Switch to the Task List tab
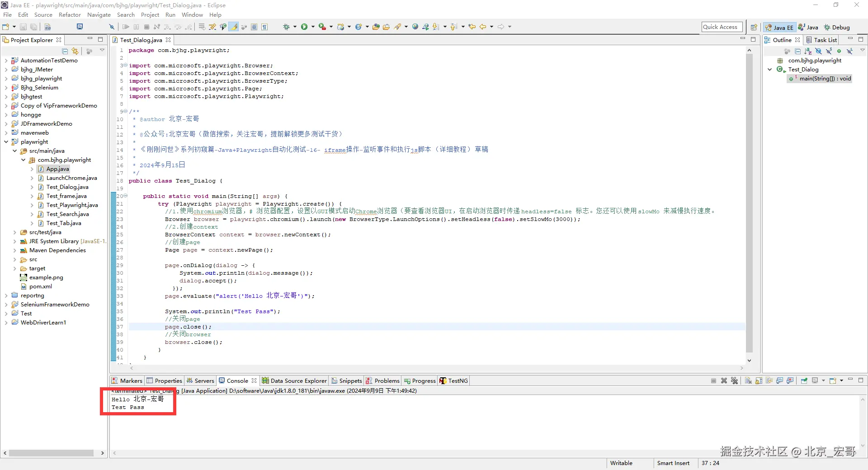 pos(821,40)
